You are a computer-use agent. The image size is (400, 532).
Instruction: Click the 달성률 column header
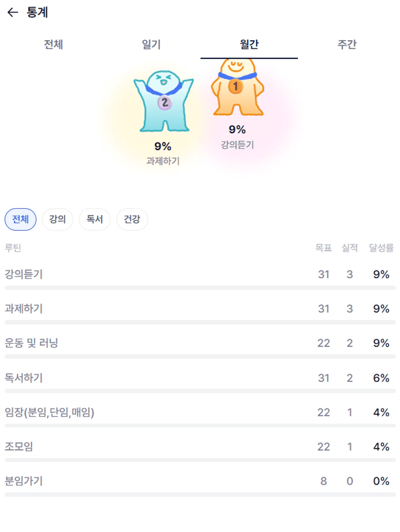(x=381, y=248)
